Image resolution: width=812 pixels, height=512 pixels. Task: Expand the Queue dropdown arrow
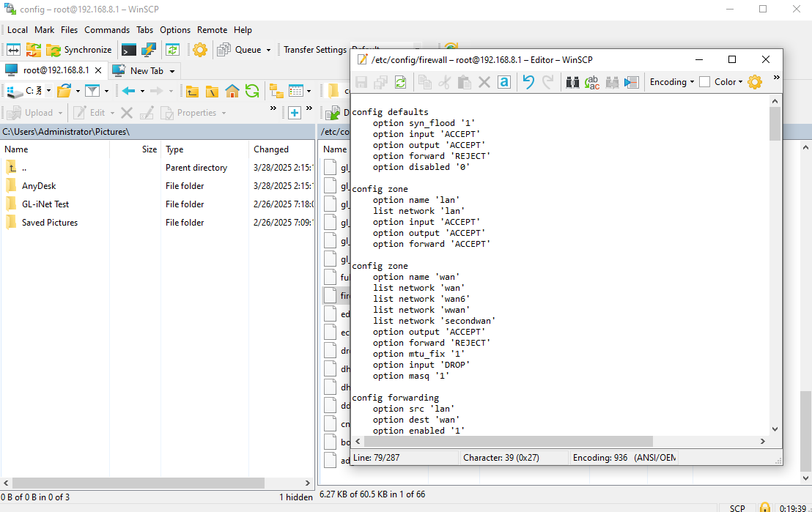click(268, 51)
